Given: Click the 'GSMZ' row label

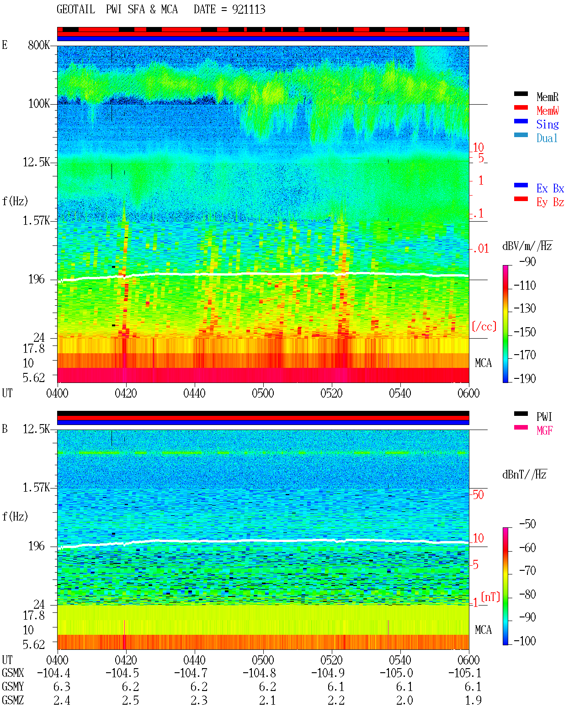Looking at the screenshot, I should coord(13,701).
